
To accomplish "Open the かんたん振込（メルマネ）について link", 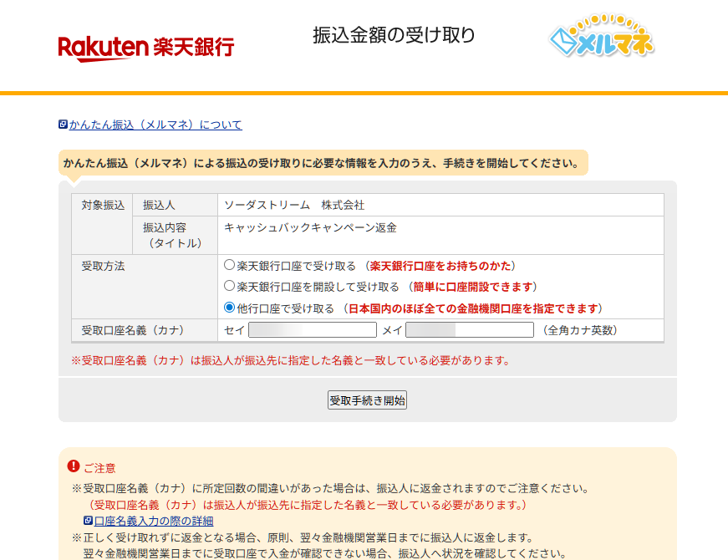I will point(155,125).
